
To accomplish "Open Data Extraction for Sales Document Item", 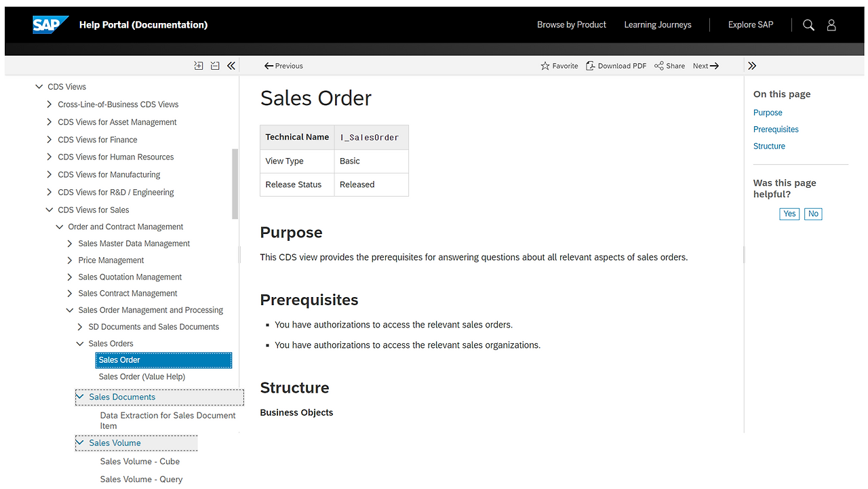I will pos(167,420).
